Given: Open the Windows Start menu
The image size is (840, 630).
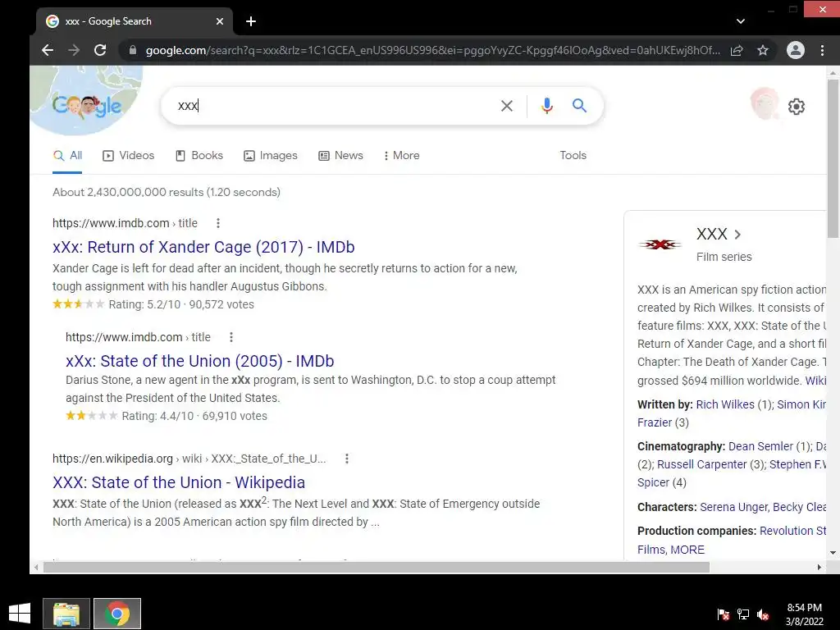Looking at the screenshot, I should click(20, 614).
